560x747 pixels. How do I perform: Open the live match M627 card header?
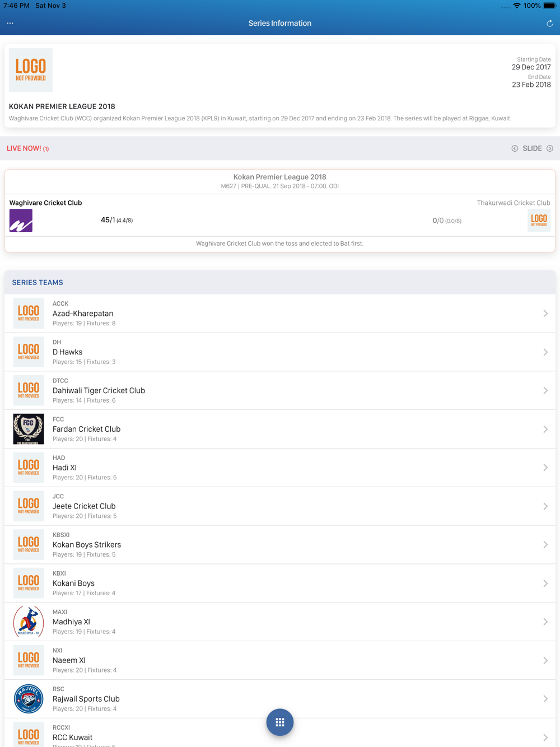280,181
